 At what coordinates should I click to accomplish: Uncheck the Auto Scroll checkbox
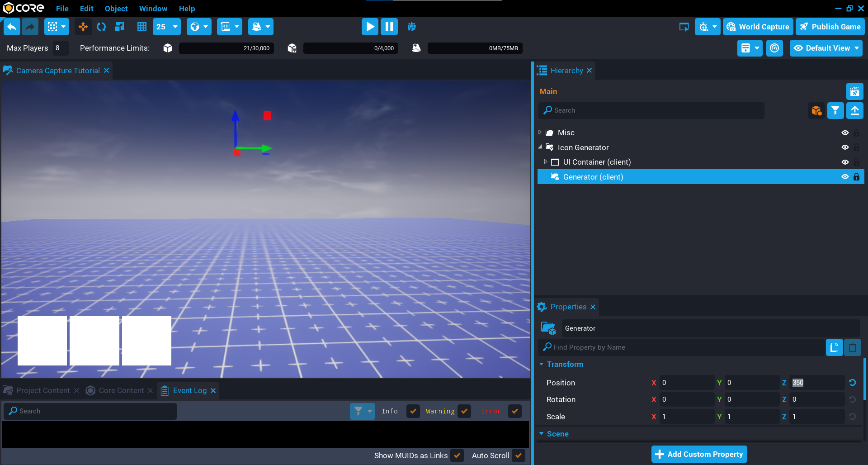click(x=519, y=456)
